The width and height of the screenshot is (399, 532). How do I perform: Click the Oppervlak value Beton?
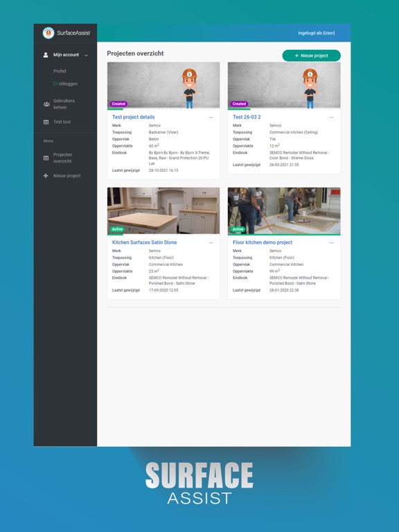point(154,139)
